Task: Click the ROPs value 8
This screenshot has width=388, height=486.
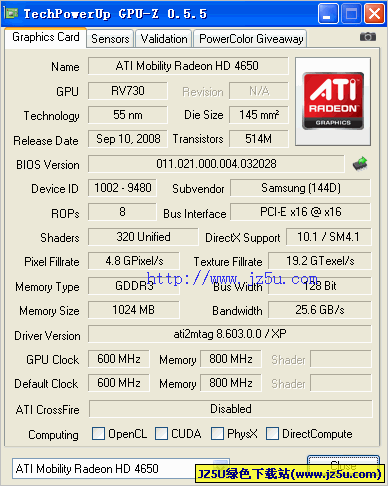Action: point(122,212)
